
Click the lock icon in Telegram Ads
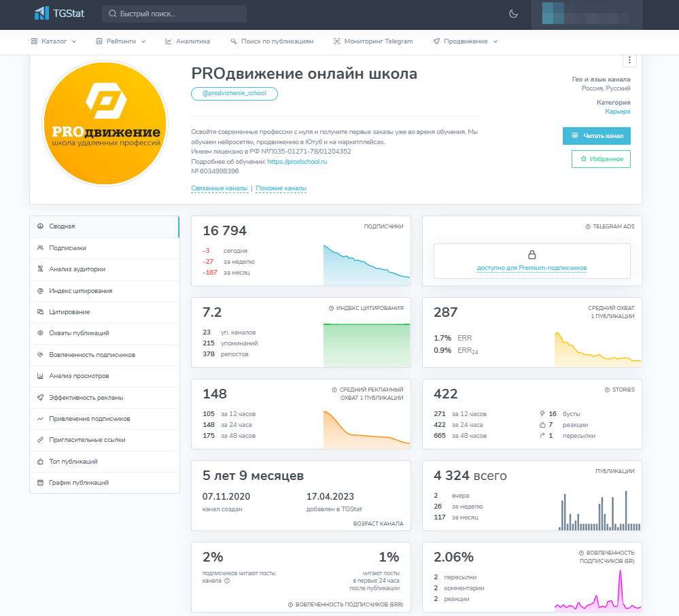pos(532,255)
